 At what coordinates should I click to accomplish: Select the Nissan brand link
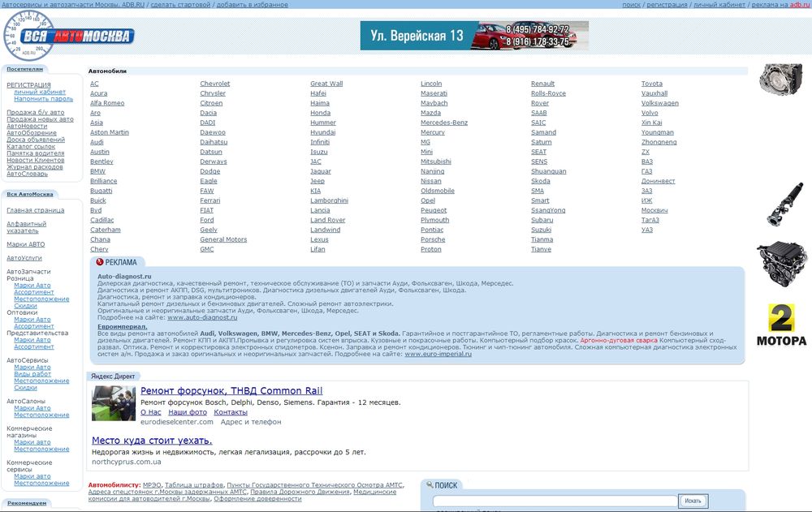click(431, 181)
